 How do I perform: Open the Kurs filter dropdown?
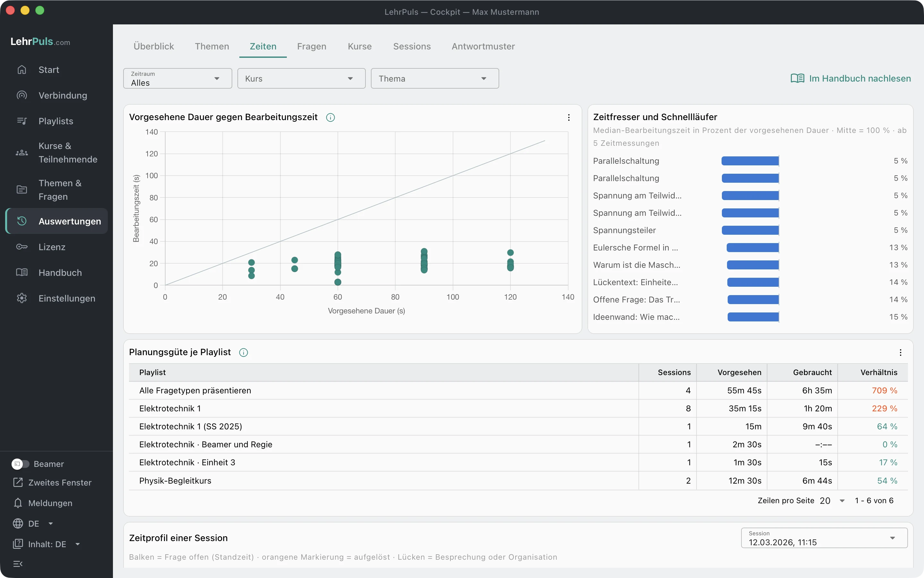click(x=301, y=78)
